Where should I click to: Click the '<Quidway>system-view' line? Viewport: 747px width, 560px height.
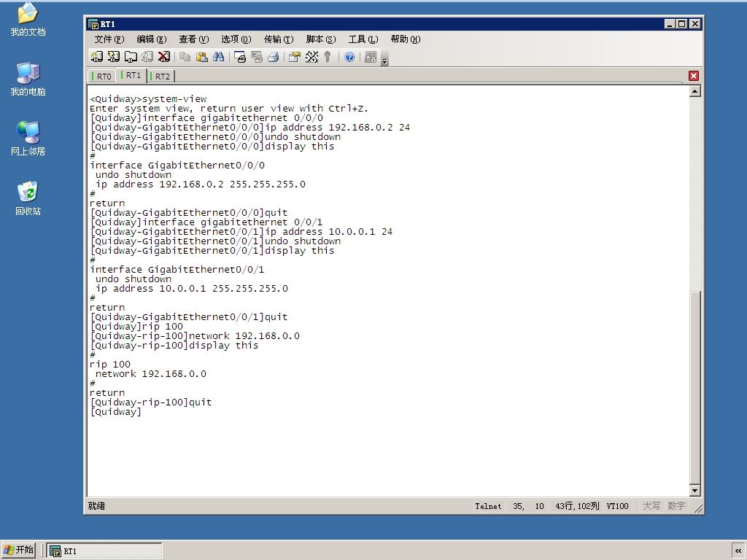pos(148,99)
